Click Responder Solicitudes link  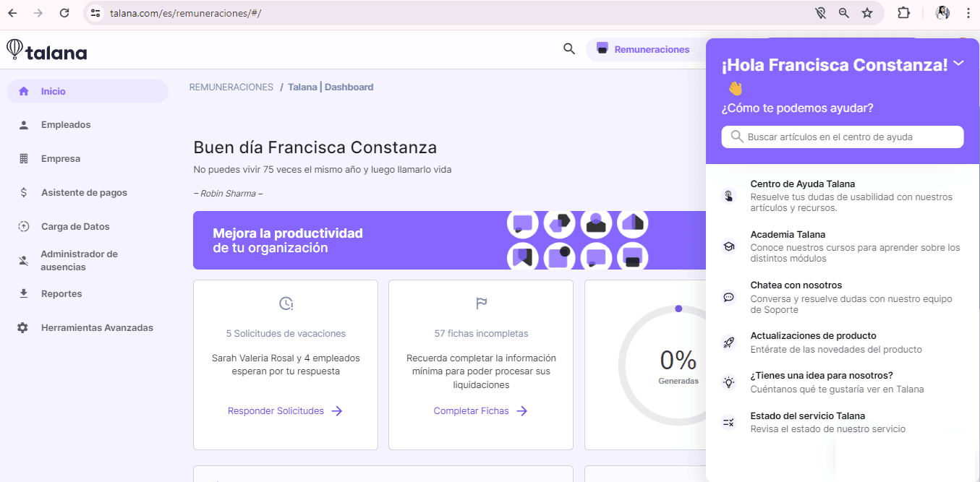point(284,411)
